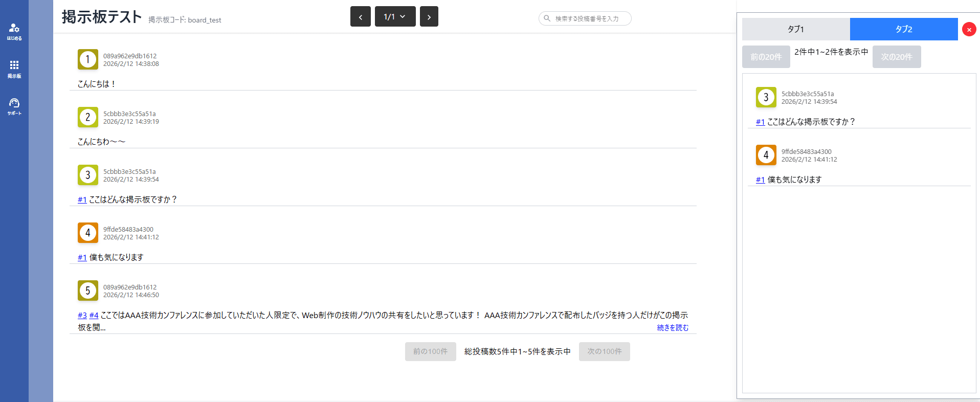Focus the post number search field
The width and height of the screenshot is (980, 402).
pyautogui.click(x=585, y=18)
